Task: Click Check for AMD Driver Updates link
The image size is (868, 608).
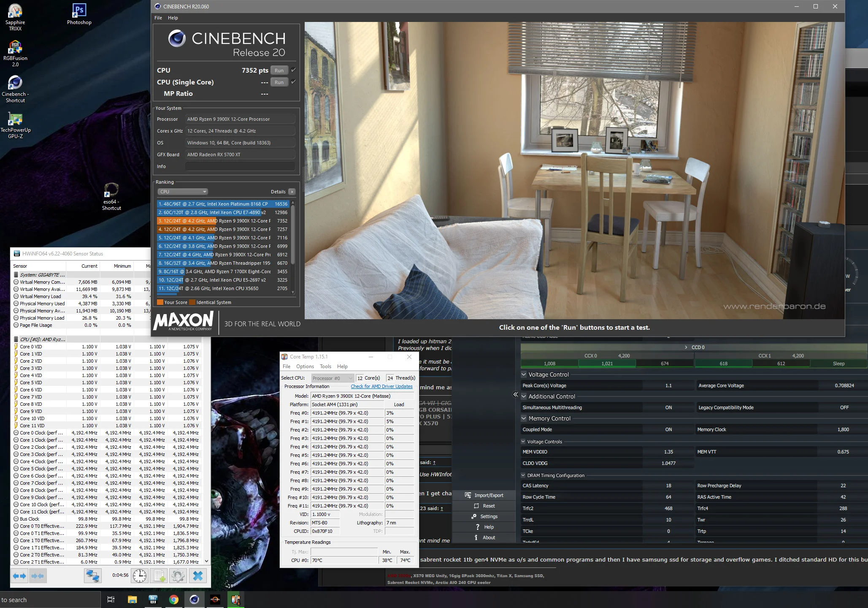Action: pyautogui.click(x=381, y=386)
